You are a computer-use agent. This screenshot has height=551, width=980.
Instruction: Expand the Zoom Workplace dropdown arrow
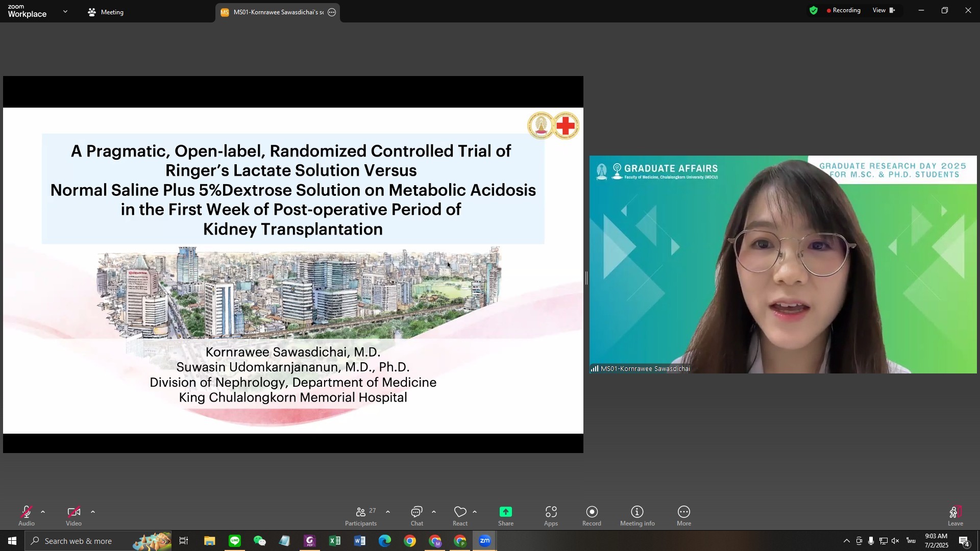(65, 11)
